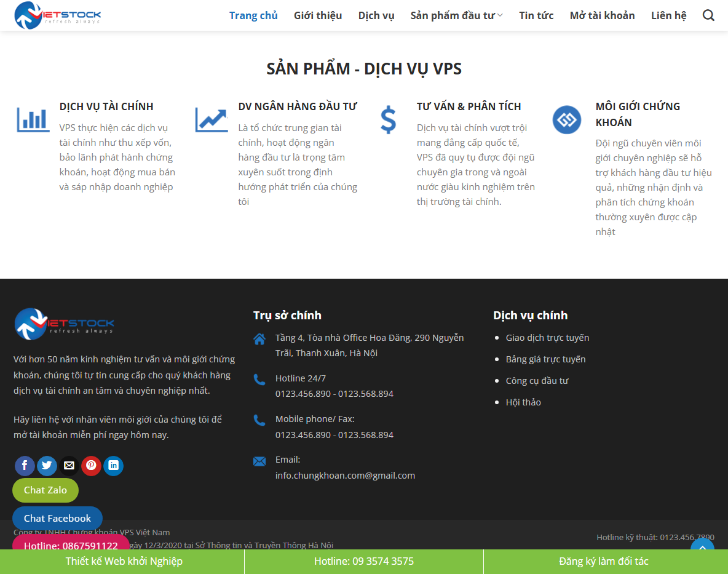Click the email icon among social icons

tap(69, 466)
